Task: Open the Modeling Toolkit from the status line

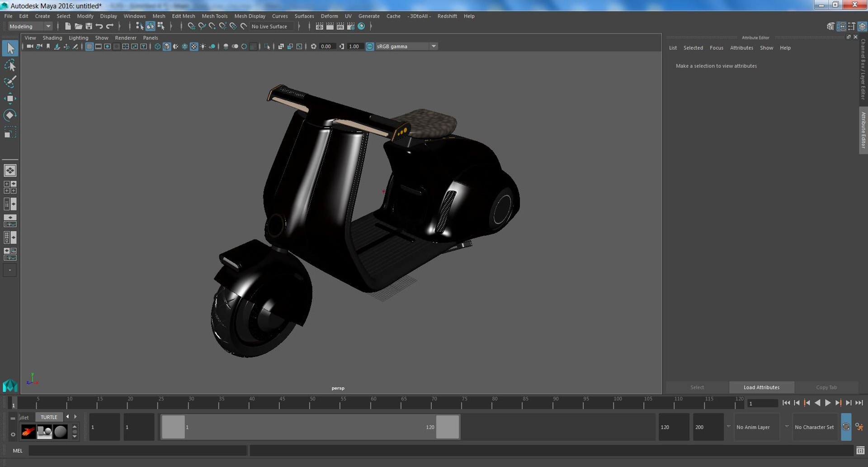Action: pyautogui.click(x=830, y=26)
